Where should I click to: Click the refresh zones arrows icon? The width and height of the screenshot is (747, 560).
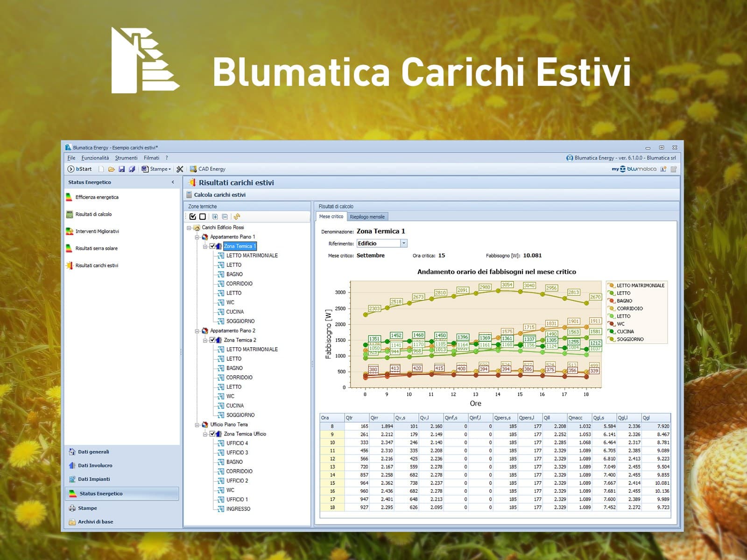[x=237, y=217]
